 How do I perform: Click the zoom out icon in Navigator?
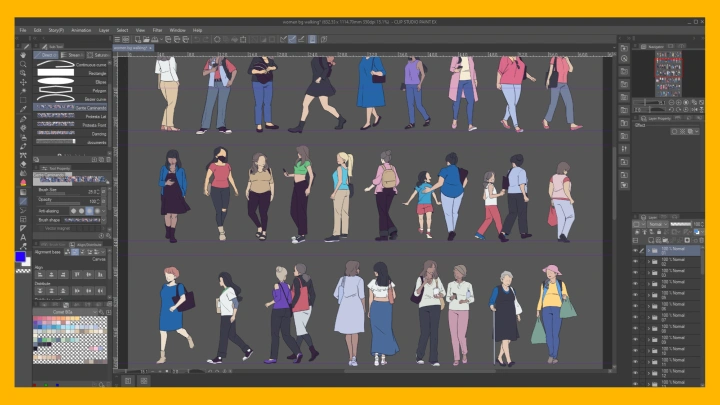coord(671,102)
